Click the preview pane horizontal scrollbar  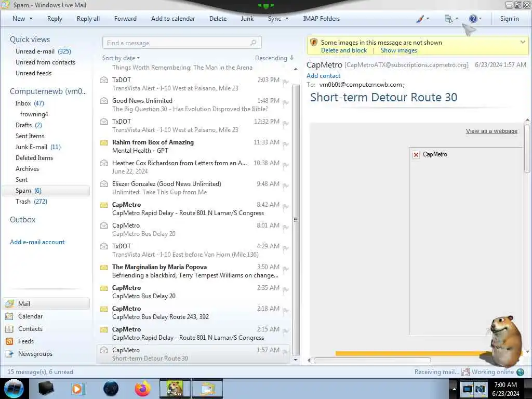click(373, 361)
